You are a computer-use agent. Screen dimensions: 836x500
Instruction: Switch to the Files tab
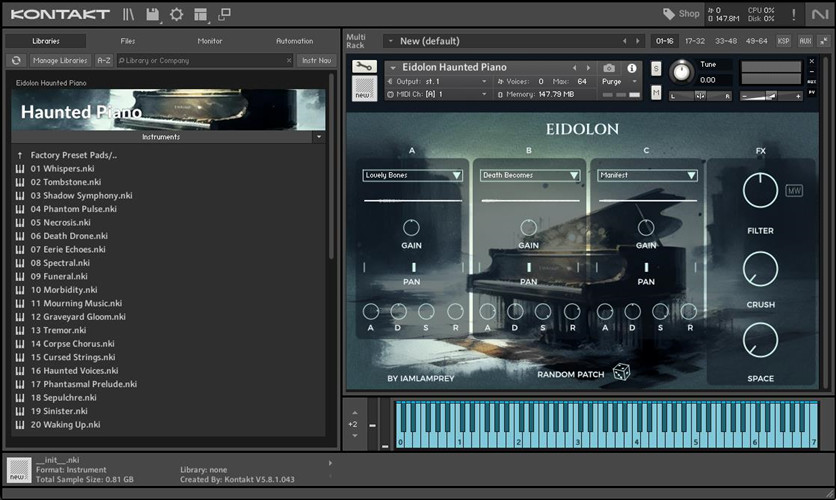pos(127,41)
